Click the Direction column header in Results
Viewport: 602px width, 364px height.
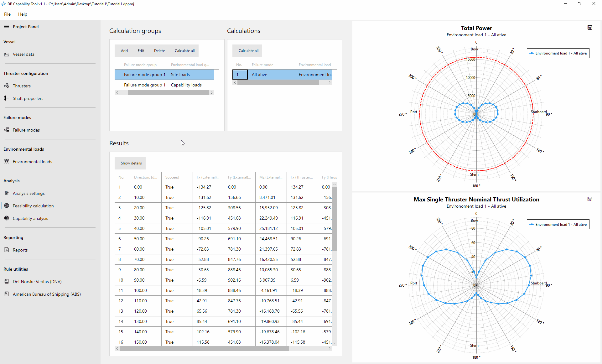(x=146, y=177)
